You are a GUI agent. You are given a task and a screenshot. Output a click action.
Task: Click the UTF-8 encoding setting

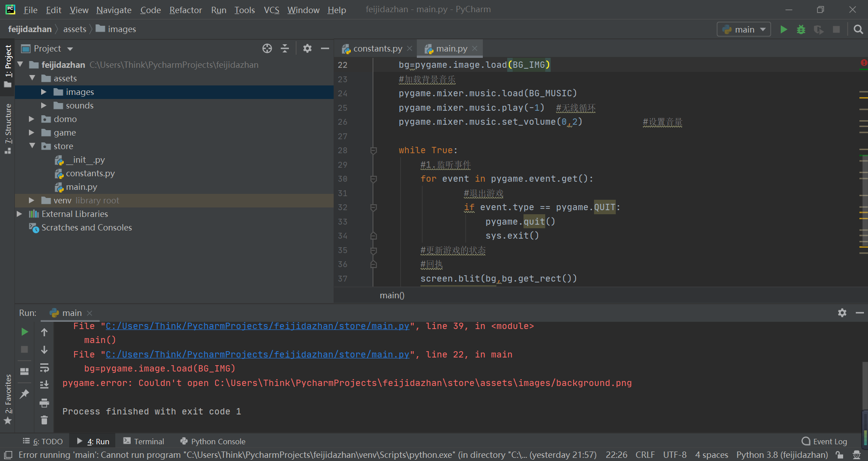pos(675,455)
